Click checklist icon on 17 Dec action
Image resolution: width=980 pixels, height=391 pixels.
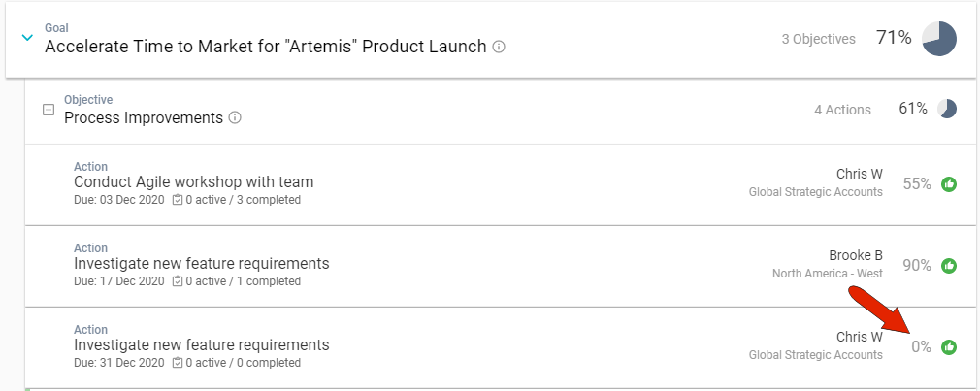(177, 281)
